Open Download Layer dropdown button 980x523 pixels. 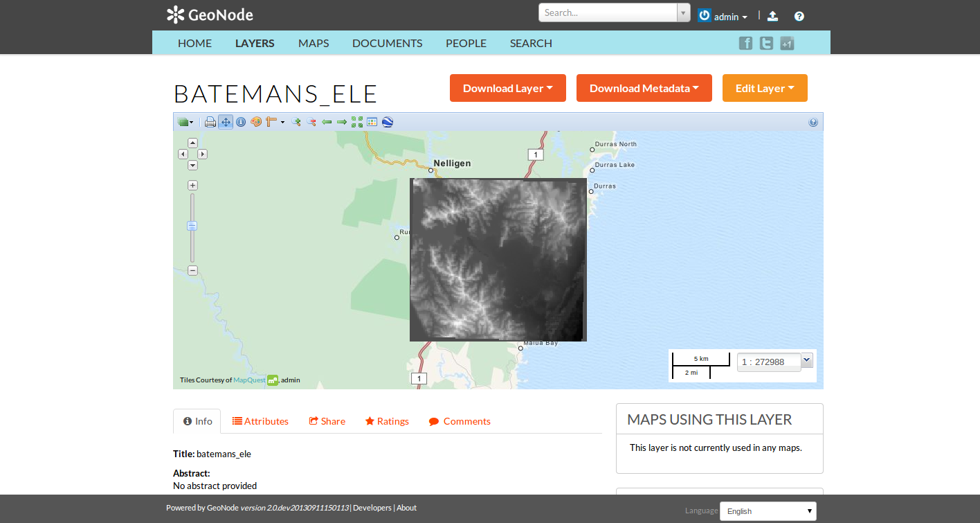(508, 88)
